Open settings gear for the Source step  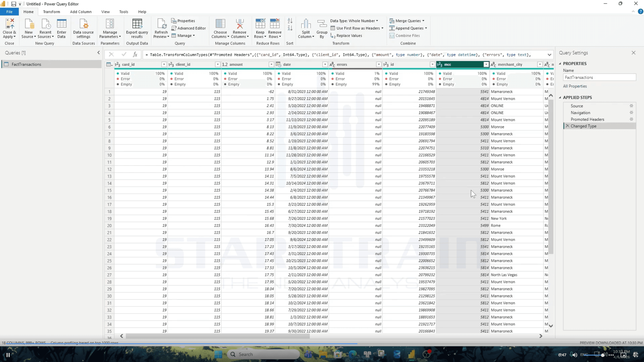point(631,106)
